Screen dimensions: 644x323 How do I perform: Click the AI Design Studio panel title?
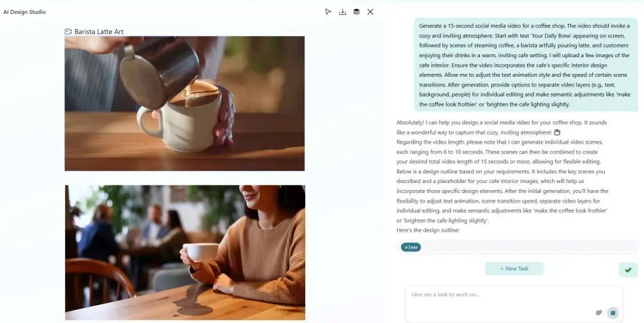pos(24,12)
